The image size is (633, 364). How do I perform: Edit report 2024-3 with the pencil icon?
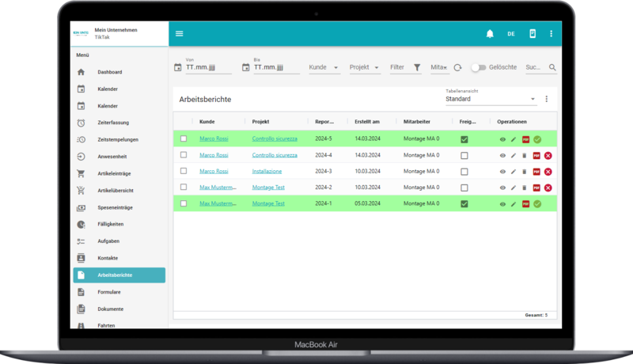(513, 172)
